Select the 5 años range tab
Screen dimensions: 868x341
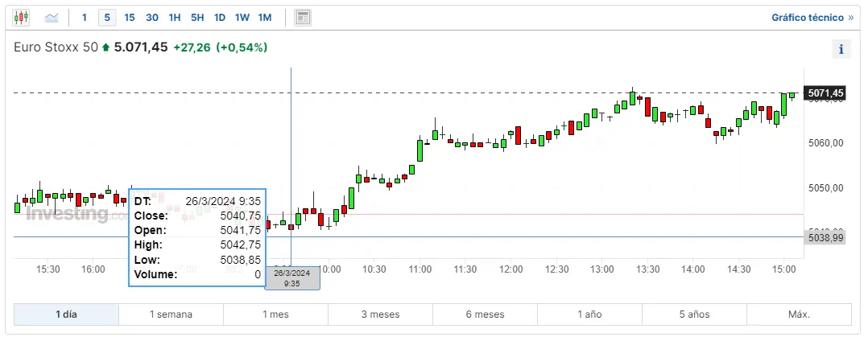694,314
